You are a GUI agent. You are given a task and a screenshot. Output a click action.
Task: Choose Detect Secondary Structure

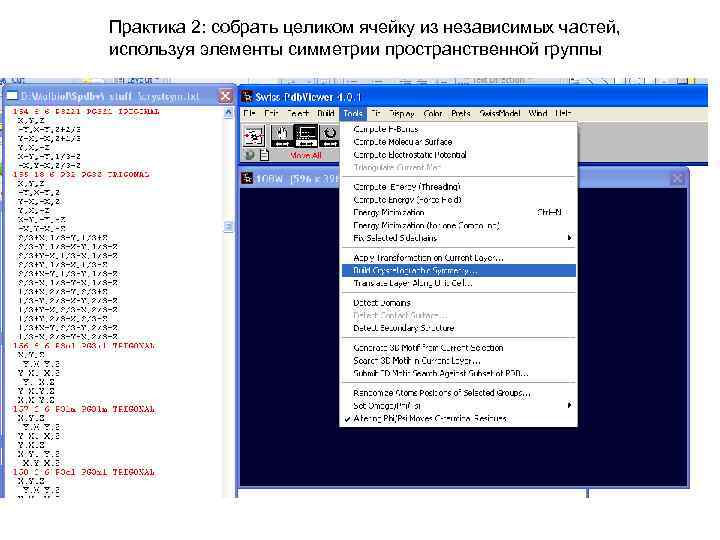(459, 328)
